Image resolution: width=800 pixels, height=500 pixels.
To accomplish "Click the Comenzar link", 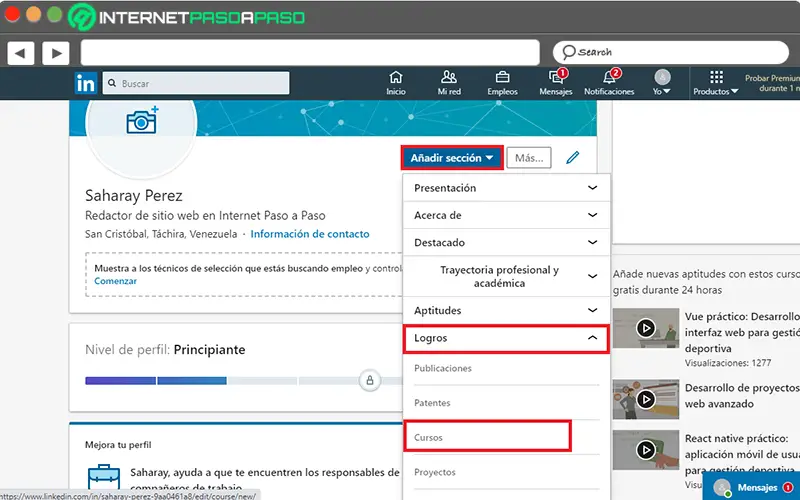I will pyautogui.click(x=115, y=281).
